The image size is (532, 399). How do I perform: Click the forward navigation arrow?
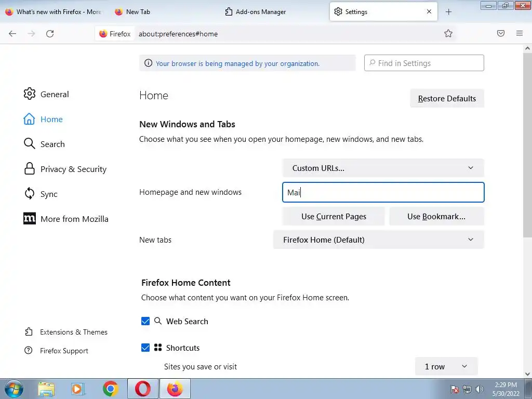31,34
